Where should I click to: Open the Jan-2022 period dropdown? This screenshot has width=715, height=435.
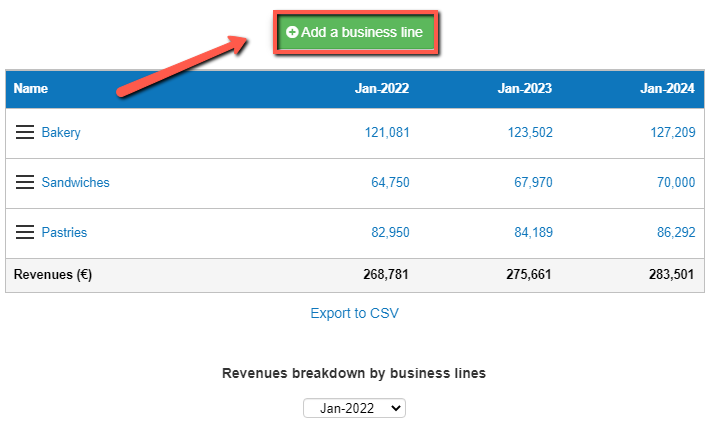[x=355, y=408]
